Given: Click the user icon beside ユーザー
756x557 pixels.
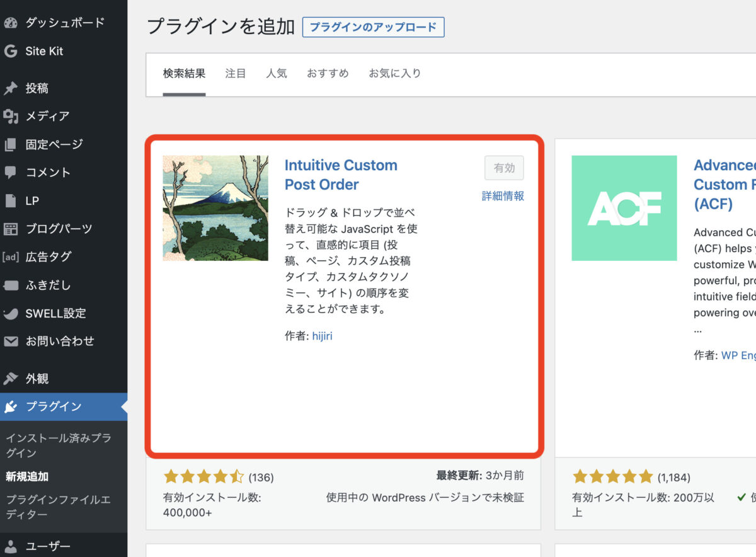Looking at the screenshot, I should (x=10, y=546).
